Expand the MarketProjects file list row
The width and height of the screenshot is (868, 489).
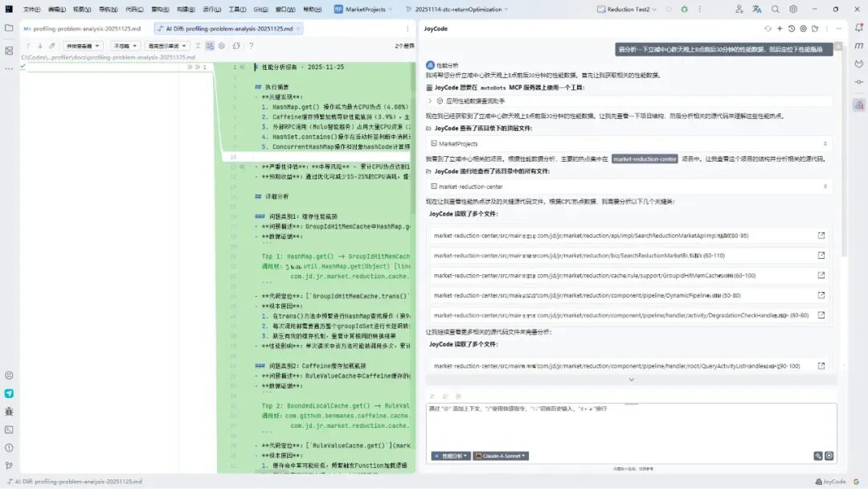628,143
